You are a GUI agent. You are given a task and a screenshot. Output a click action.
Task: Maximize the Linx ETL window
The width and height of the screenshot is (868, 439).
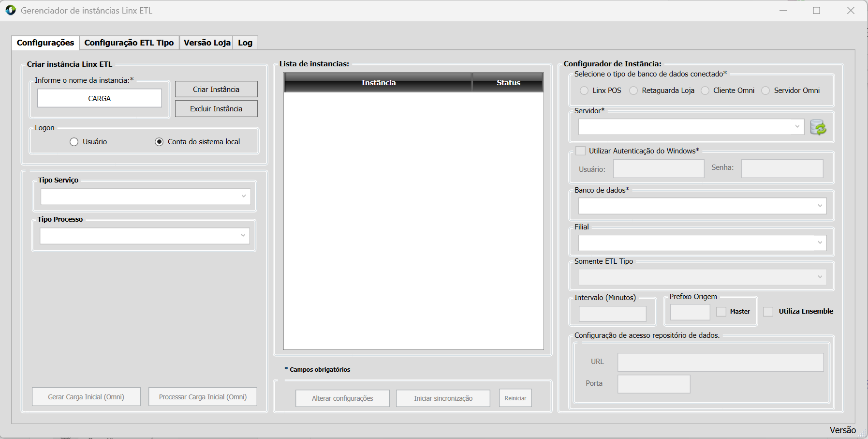[x=817, y=11]
